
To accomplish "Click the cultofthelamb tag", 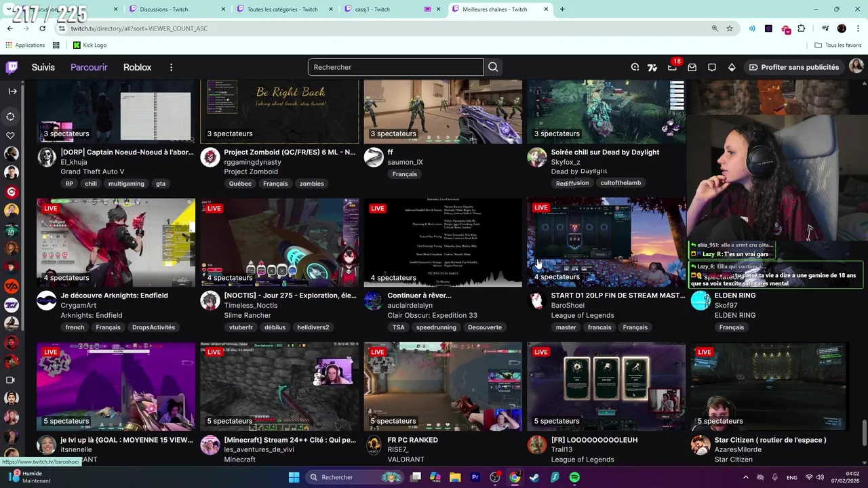I will coord(620,183).
